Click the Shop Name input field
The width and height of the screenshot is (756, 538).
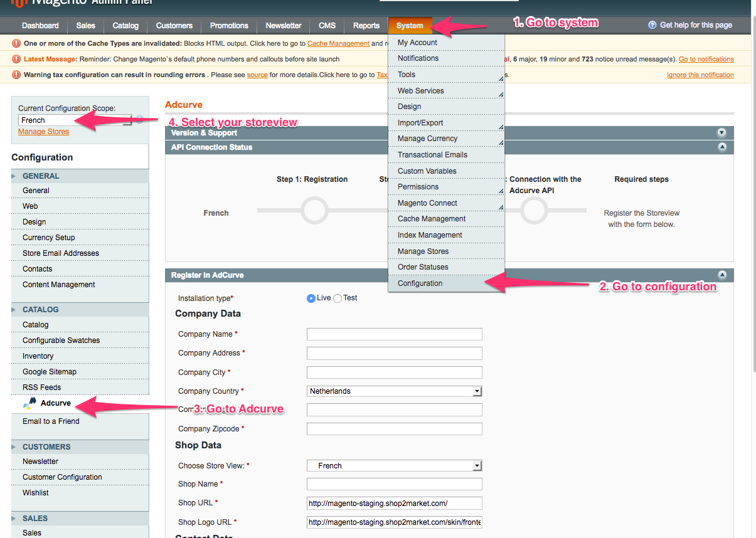(x=394, y=484)
